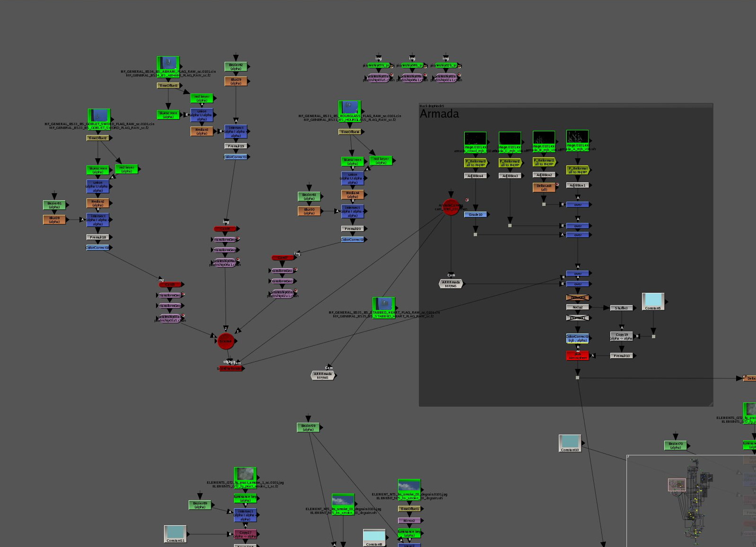Click the TimeOffset3 node
Image resolution: width=756 pixels, height=547 pixels.
tap(168, 85)
